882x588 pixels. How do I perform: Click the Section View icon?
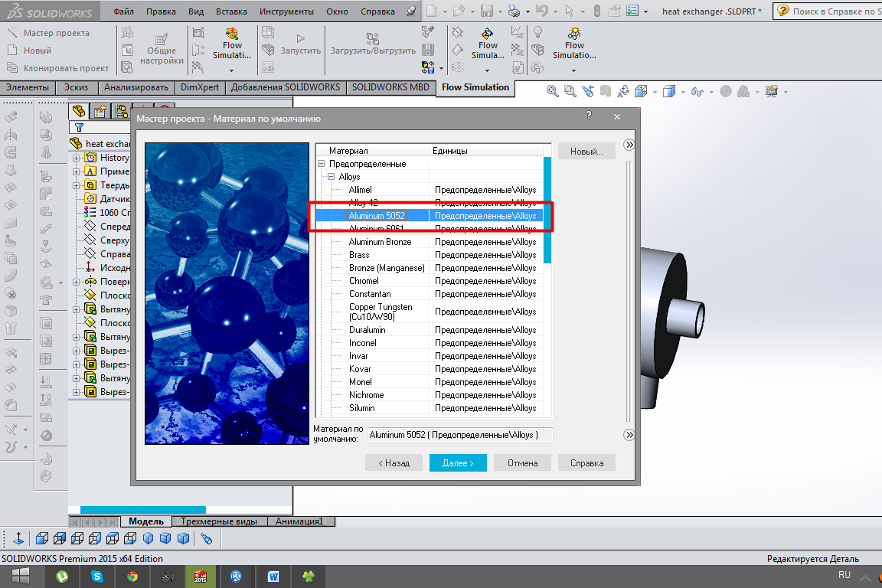pyautogui.click(x=606, y=91)
